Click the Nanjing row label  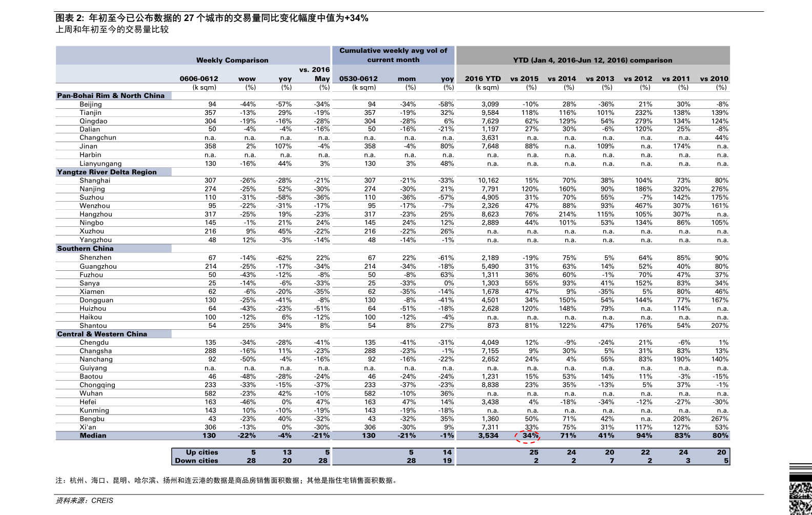[92, 189]
